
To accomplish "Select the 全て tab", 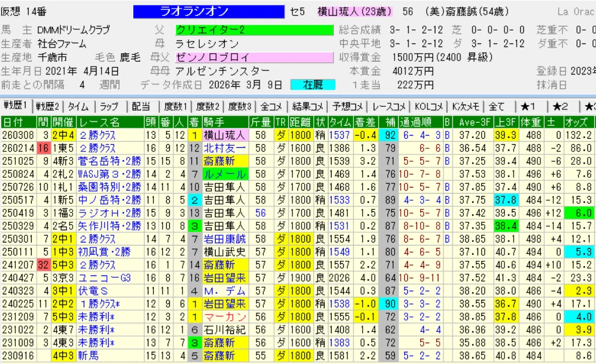I will coord(499,107).
